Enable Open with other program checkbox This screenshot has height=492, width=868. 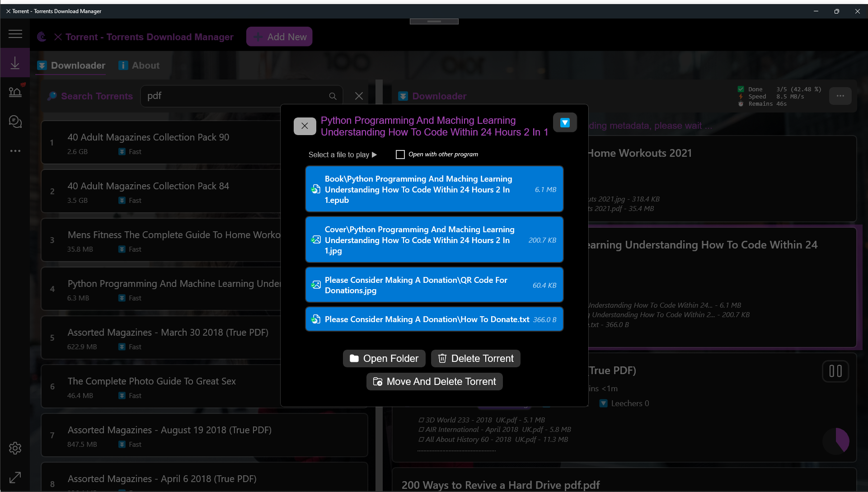pyautogui.click(x=400, y=155)
